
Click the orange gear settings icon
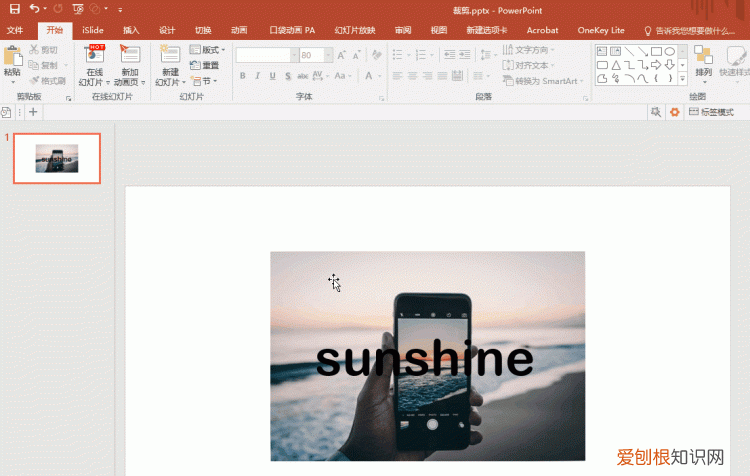point(675,112)
